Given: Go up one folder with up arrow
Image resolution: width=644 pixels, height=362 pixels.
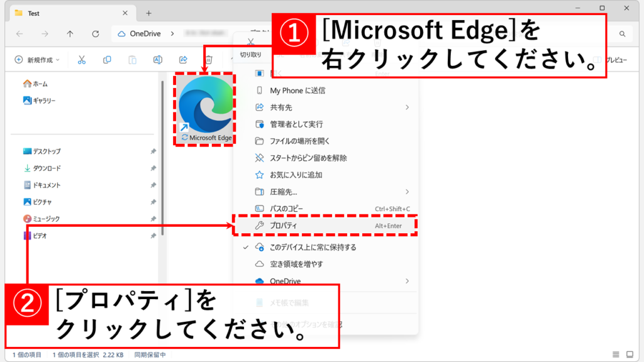Looking at the screenshot, I should pyautogui.click(x=70, y=34).
